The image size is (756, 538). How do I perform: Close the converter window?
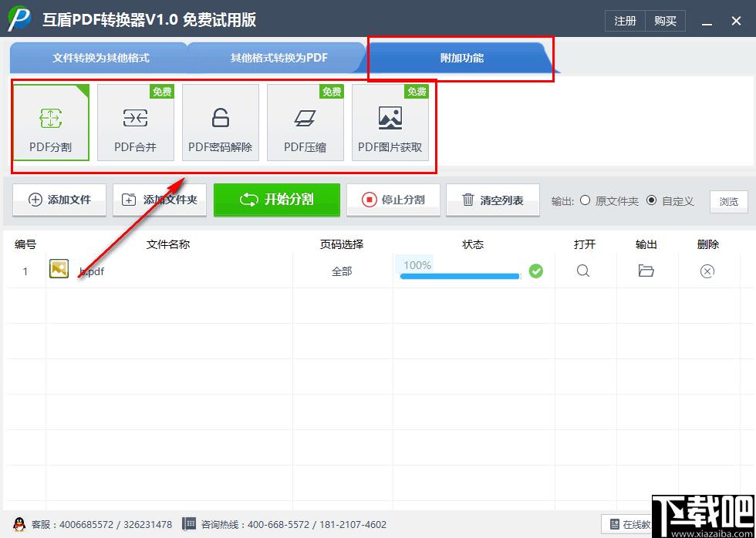736,21
